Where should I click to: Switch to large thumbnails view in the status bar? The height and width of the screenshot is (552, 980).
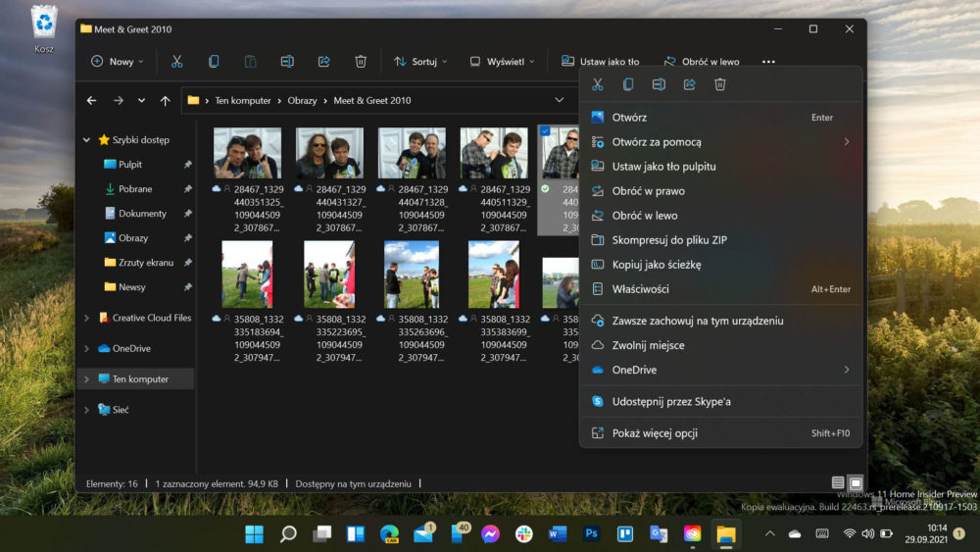[856, 482]
